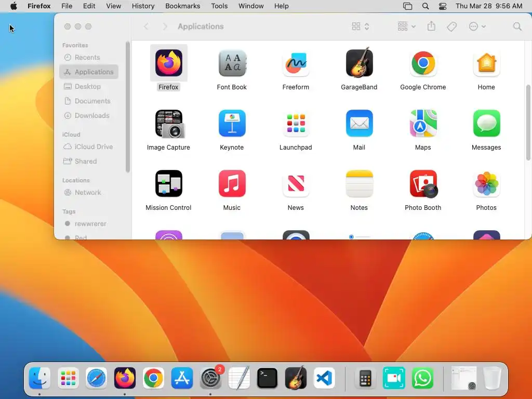The height and width of the screenshot is (399, 532).
Task: Click the Photos app icon
Action: tap(486, 183)
